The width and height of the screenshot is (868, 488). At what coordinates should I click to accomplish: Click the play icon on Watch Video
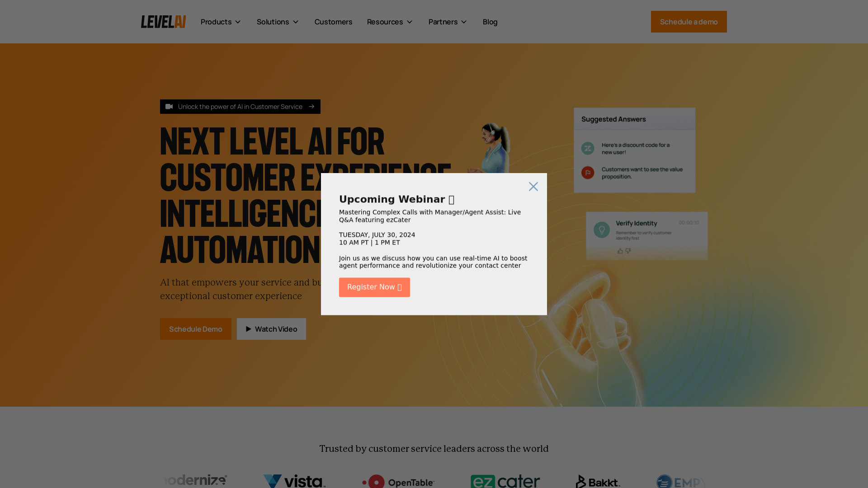tap(249, 329)
